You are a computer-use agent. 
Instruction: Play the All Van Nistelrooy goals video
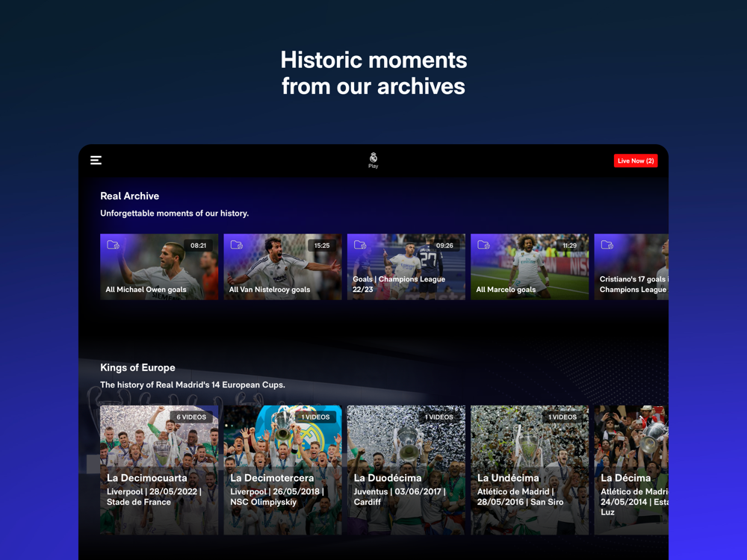coord(282,267)
